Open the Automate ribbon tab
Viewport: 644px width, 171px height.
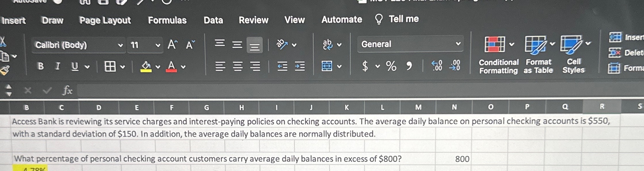(x=342, y=20)
